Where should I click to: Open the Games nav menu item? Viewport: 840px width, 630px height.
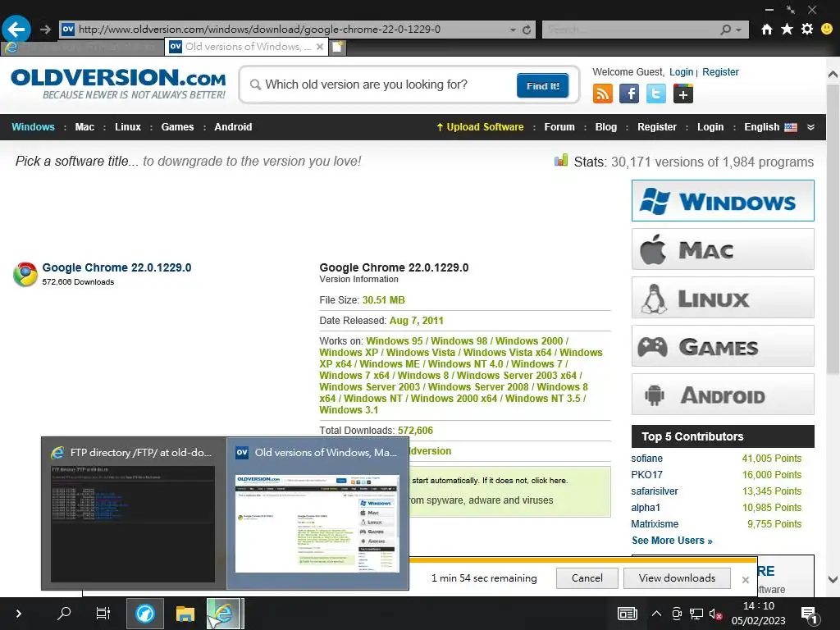coord(177,127)
